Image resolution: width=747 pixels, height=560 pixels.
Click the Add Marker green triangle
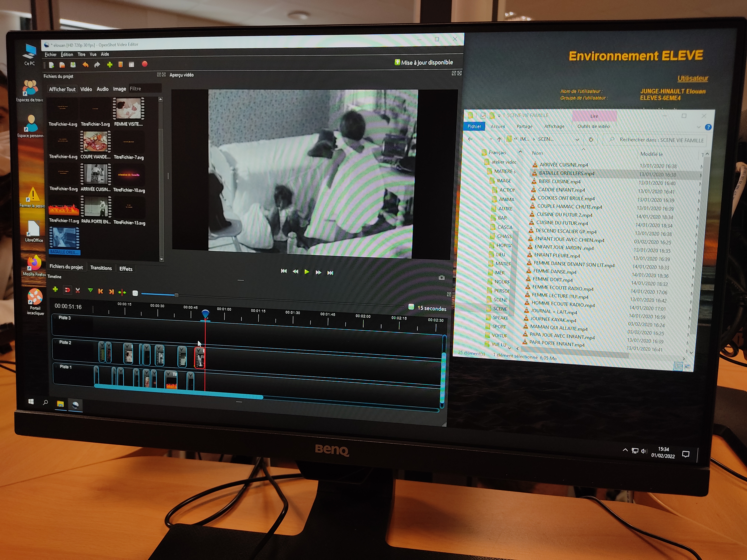tap(90, 290)
